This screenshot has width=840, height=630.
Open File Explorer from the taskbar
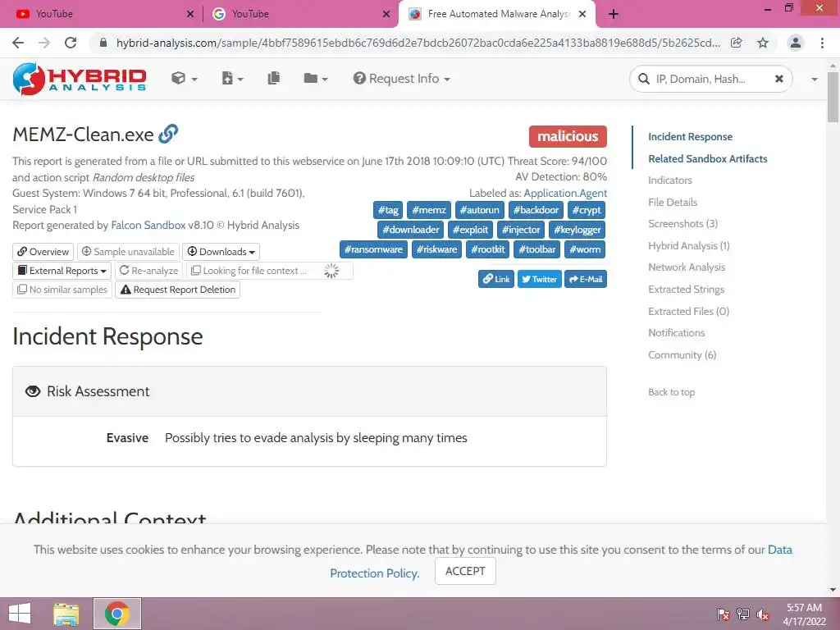(66, 614)
